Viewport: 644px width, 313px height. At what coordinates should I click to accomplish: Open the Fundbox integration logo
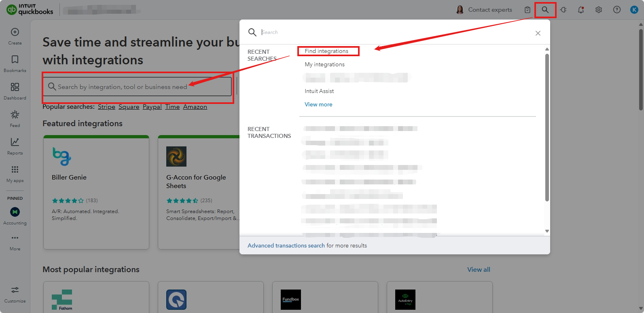291,300
